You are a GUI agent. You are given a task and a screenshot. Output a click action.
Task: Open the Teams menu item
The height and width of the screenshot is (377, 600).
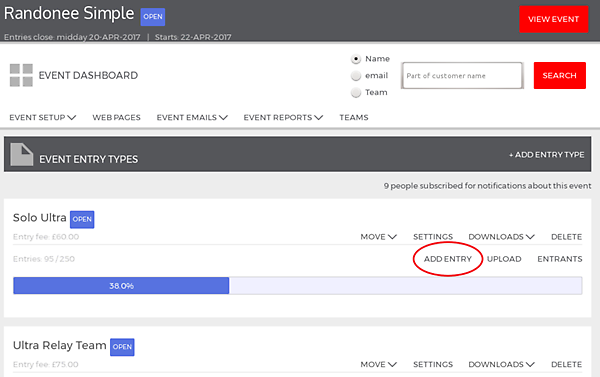(354, 118)
